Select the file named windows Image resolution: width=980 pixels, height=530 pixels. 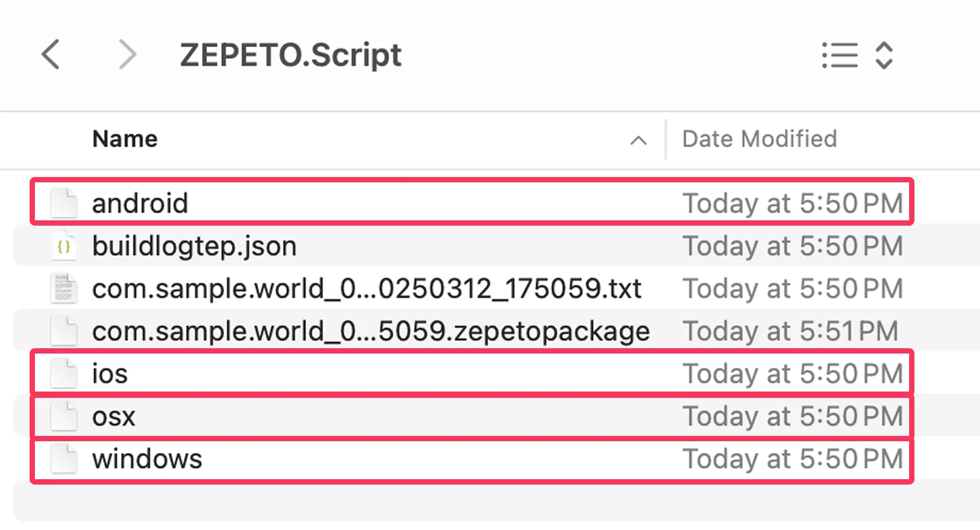point(147,459)
